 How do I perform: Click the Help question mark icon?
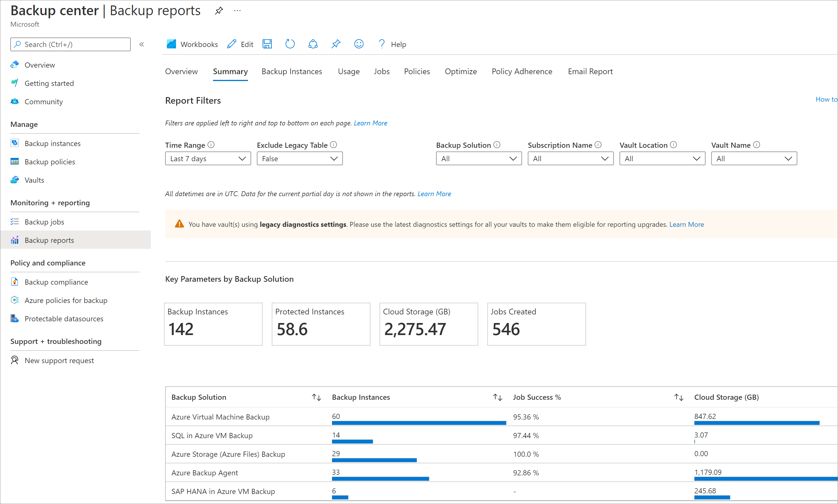pos(381,44)
